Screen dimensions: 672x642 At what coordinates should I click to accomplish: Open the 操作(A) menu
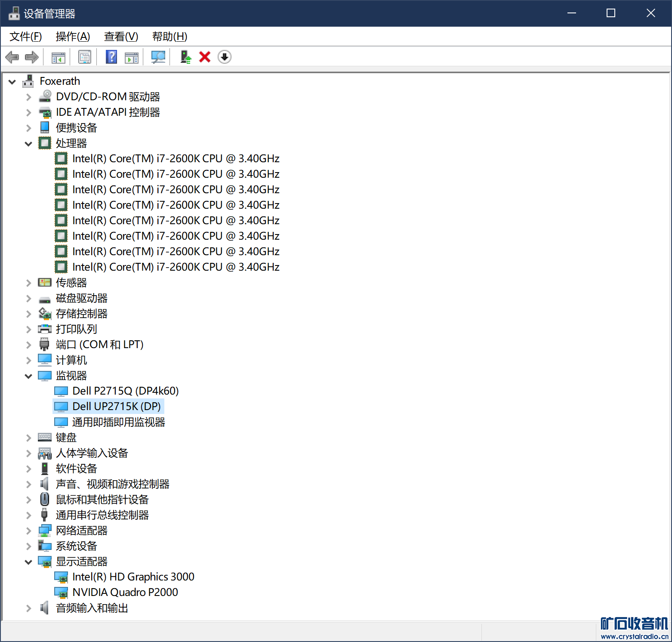tap(73, 37)
